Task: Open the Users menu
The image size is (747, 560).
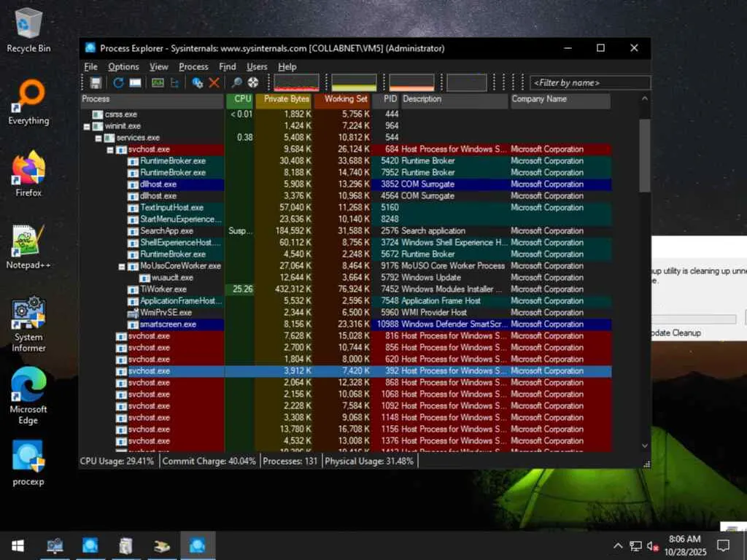Action: [x=257, y=66]
